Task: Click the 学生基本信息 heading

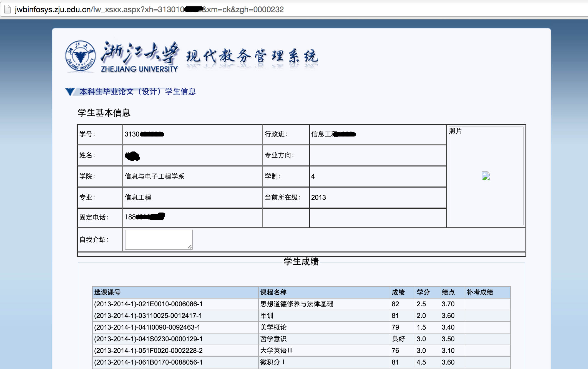Action: click(x=104, y=113)
